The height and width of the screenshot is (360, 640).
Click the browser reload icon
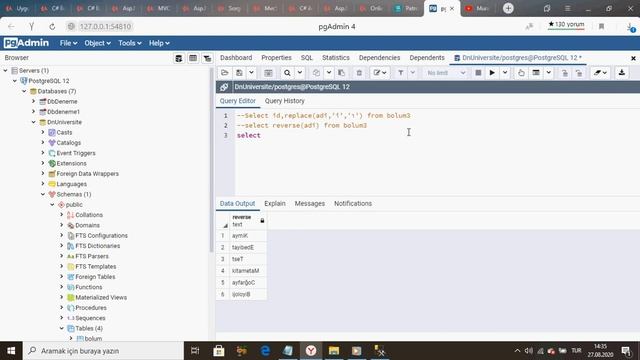click(x=52, y=27)
